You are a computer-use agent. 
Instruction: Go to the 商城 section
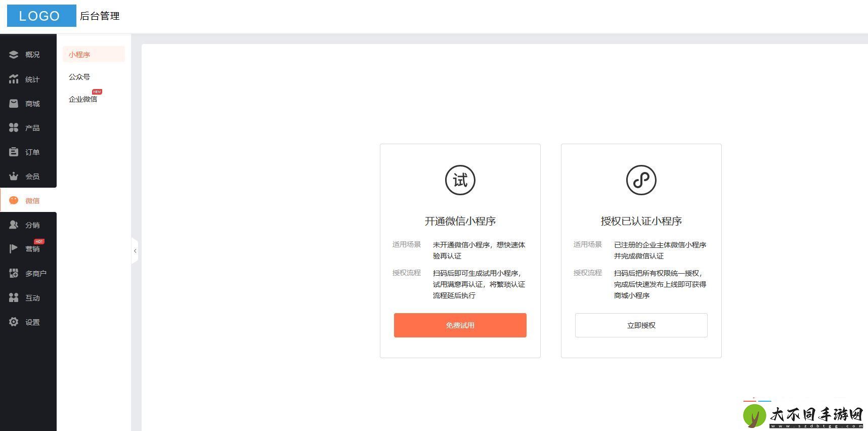coord(32,104)
